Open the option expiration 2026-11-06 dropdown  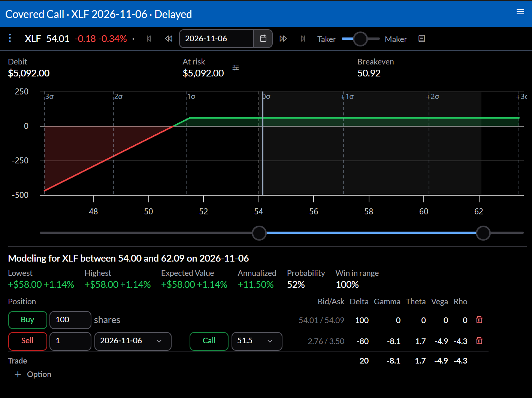(x=133, y=341)
